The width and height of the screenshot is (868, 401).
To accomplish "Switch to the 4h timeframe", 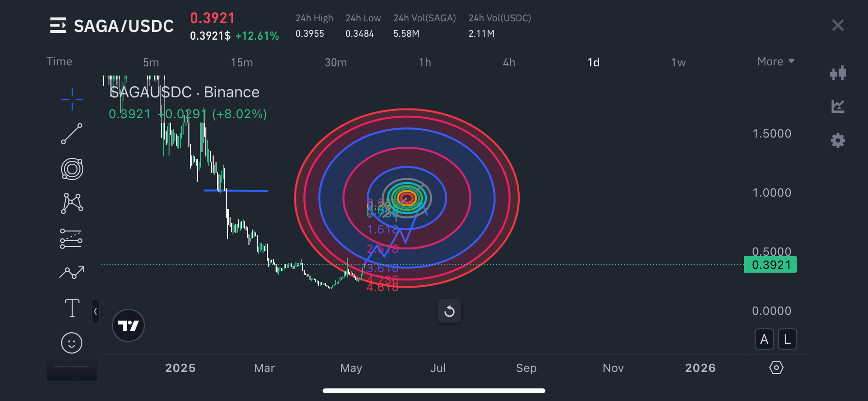I will pos(509,62).
